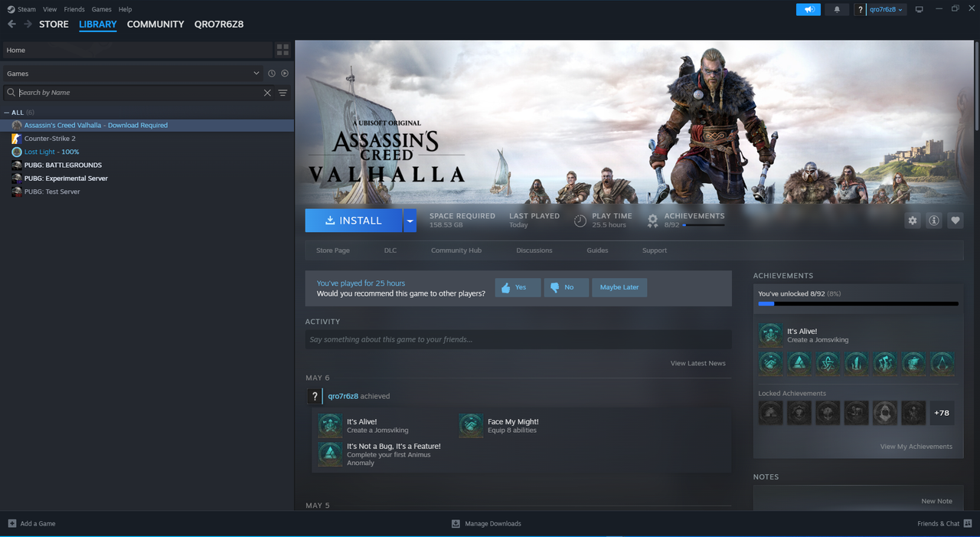This screenshot has width=980, height=537.
Task: Toggle the library grid view icon
Action: (283, 50)
